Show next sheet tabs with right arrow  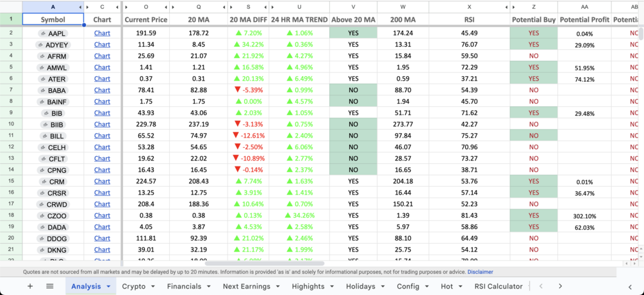point(560,287)
